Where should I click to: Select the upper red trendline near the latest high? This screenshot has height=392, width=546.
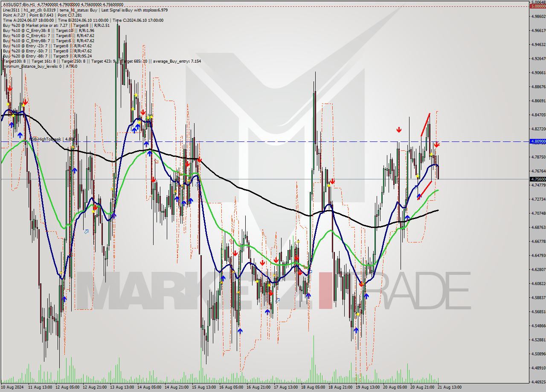[425, 125]
